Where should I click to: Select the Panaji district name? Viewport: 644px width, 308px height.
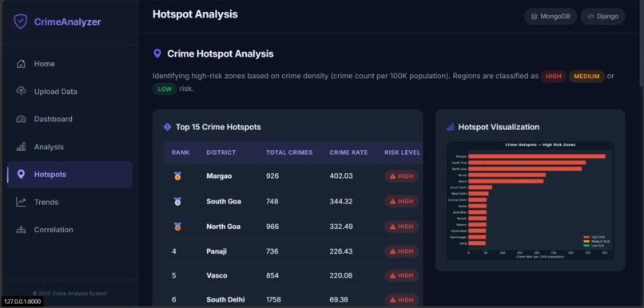pyautogui.click(x=217, y=251)
